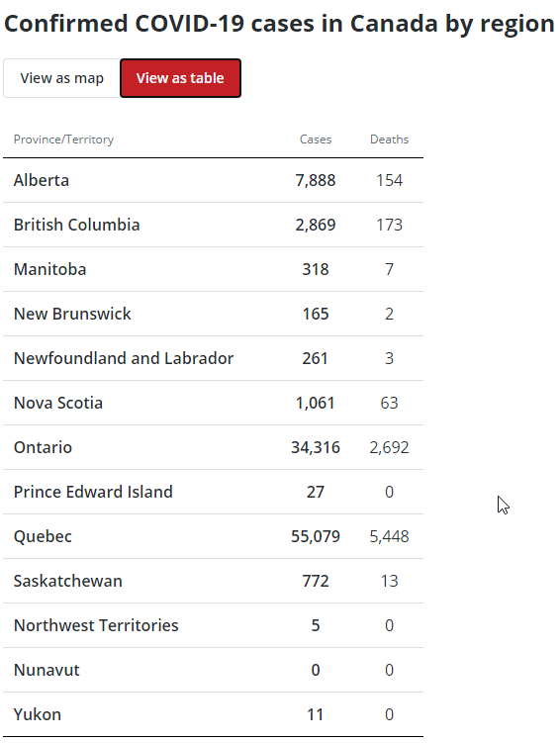Select View as table button
Viewport: 560px width, 743px height.
click(180, 78)
